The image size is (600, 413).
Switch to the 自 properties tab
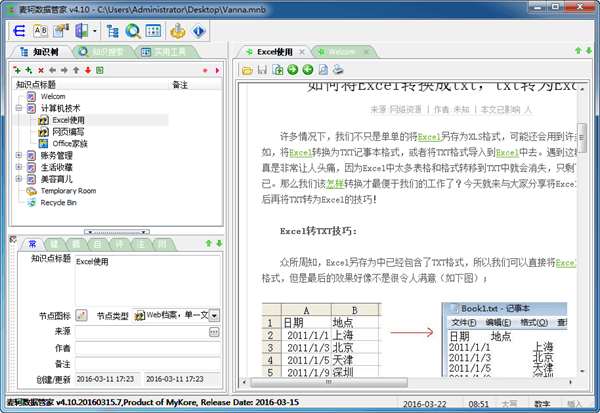click(x=98, y=244)
